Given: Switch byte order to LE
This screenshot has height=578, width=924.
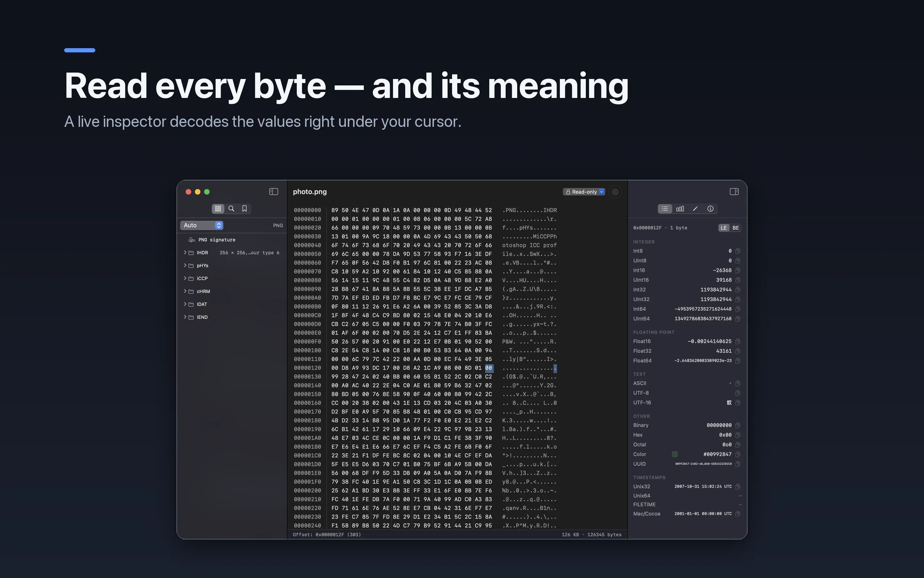Looking at the screenshot, I should tap(723, 228).
